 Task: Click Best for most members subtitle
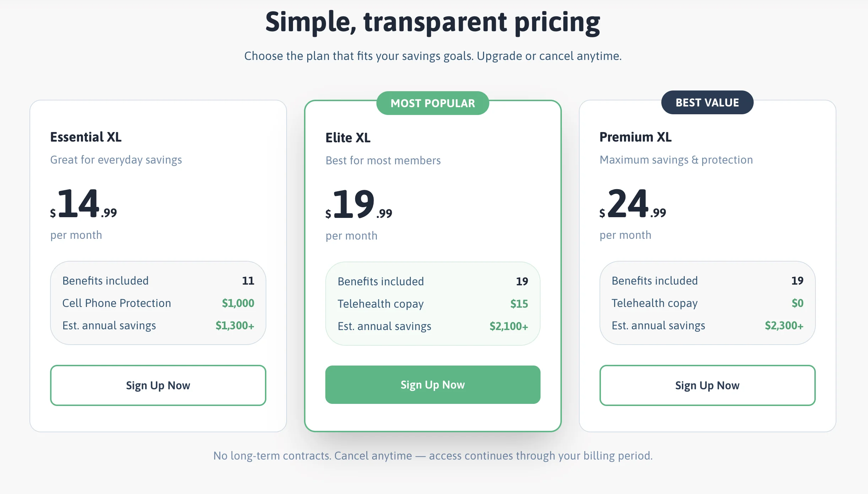coord(383,160)
